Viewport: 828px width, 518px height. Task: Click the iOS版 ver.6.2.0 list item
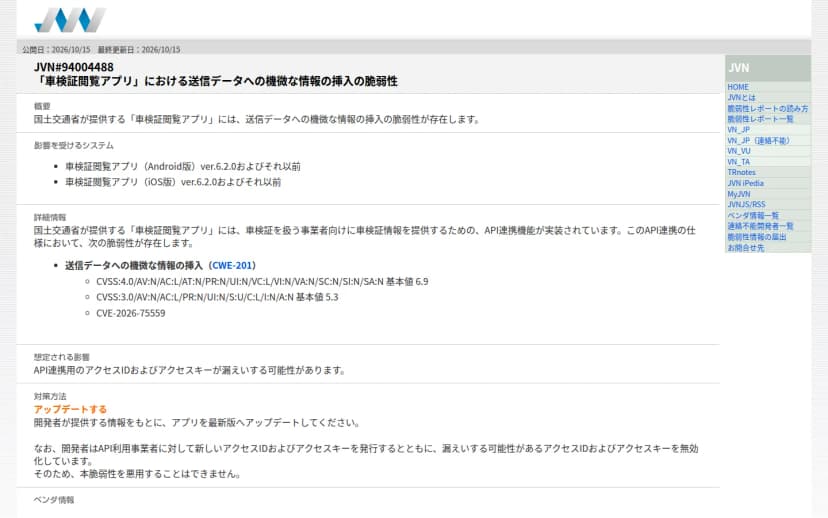[x=173, y=182]
